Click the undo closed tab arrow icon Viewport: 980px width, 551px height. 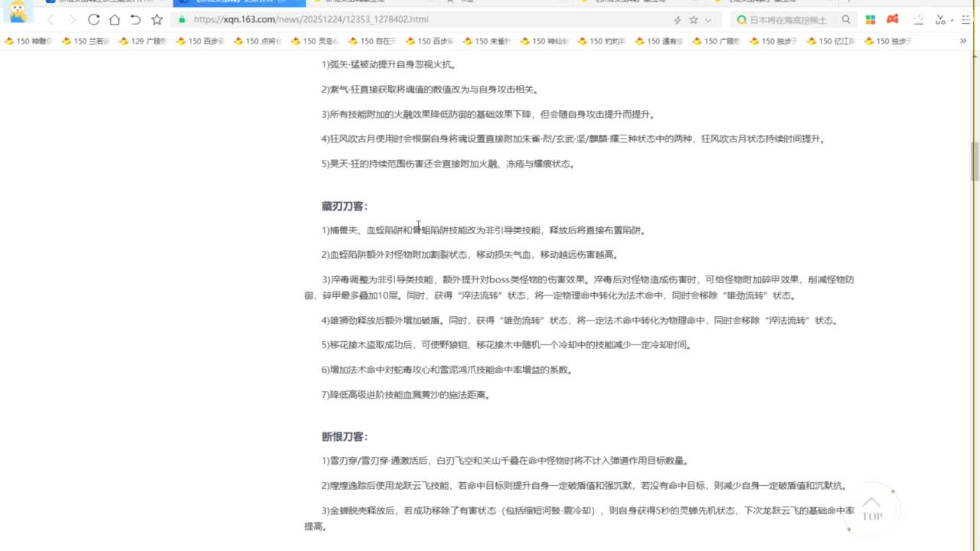[x=136, y=20]
